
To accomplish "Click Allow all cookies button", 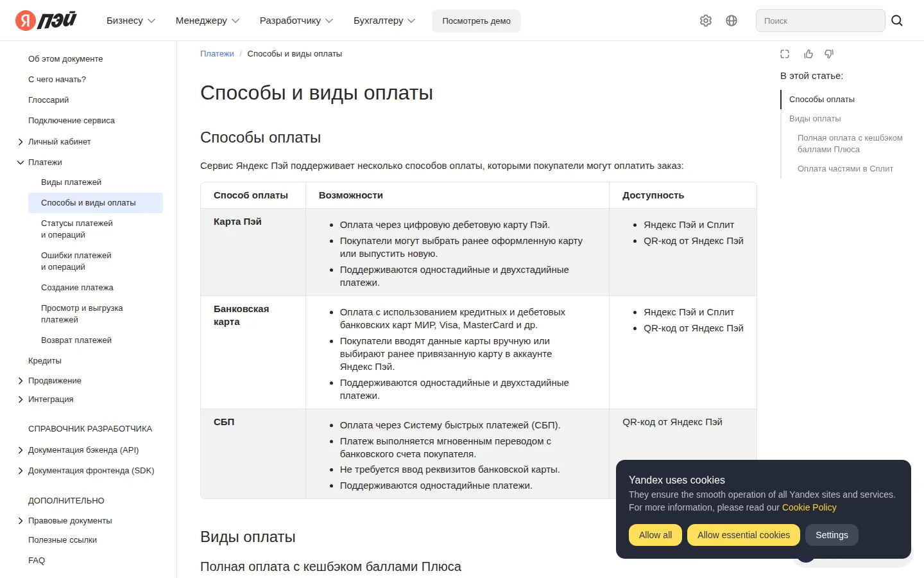I will click(655, 535).
